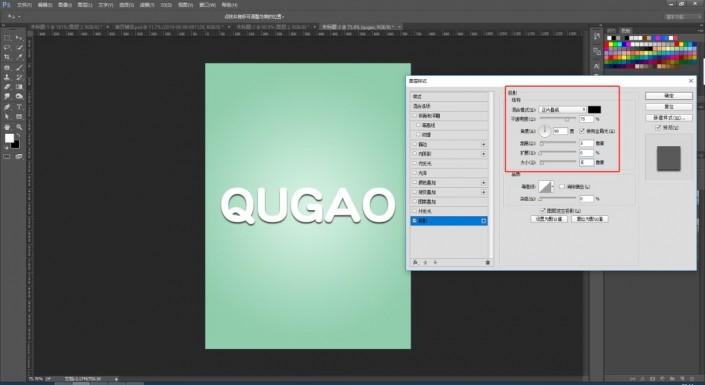The height and width of the screenshot is (385, 705).
Task: Toggle the Preview checkbox in Layer Style dialog
Action: [658, 128]
